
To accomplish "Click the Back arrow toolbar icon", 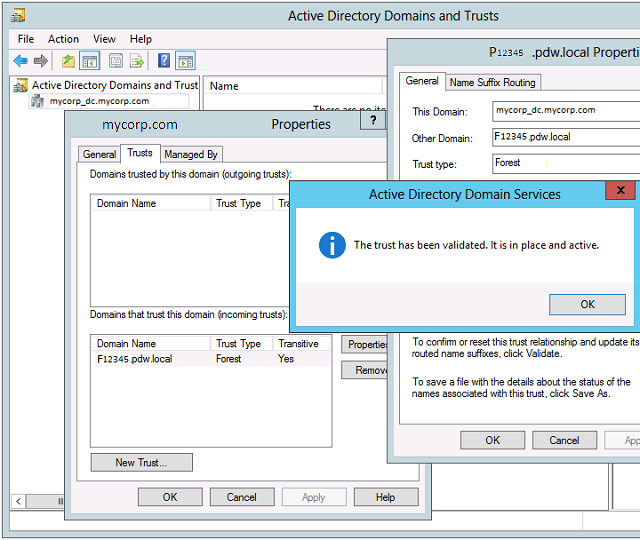I will click(20, 61).
